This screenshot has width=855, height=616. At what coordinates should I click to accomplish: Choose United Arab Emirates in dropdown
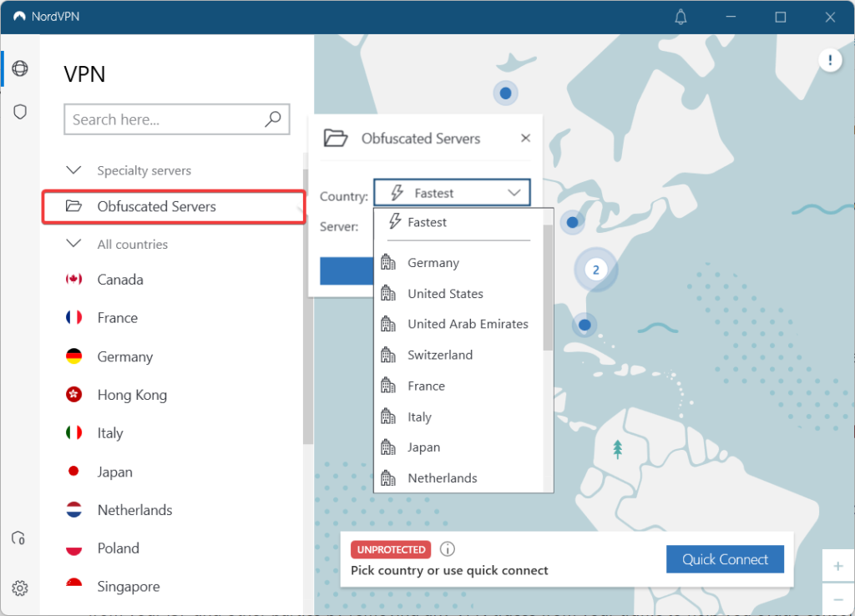click(x=468, y=324)
